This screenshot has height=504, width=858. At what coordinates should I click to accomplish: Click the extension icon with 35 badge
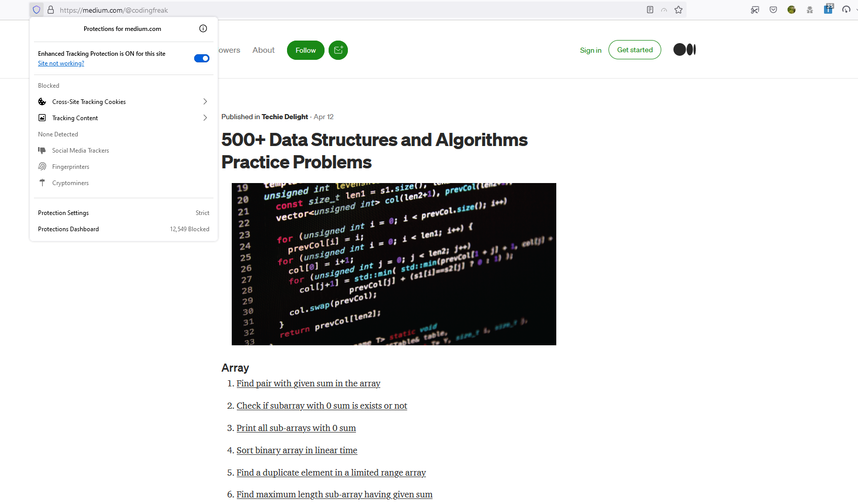[828, 9]
